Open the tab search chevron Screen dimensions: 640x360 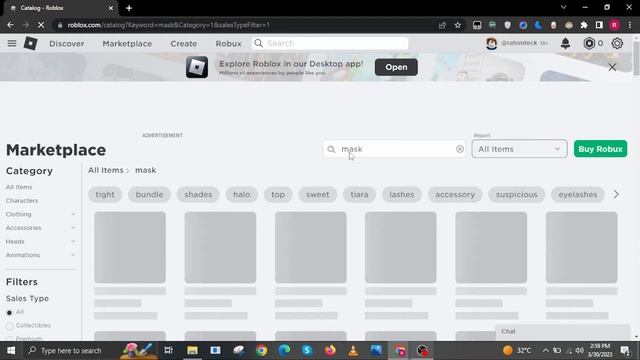563,7
